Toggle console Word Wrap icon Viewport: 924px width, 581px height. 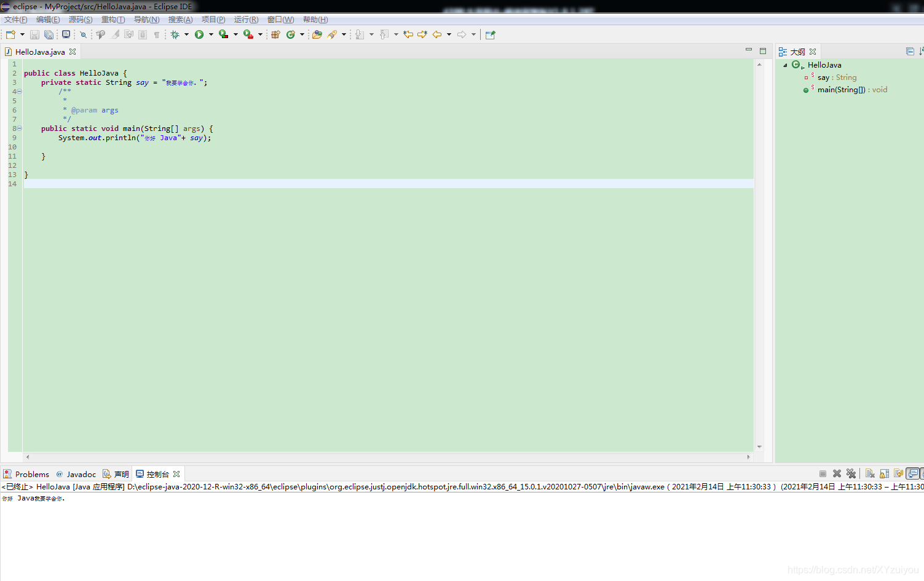tap(898, 473)
